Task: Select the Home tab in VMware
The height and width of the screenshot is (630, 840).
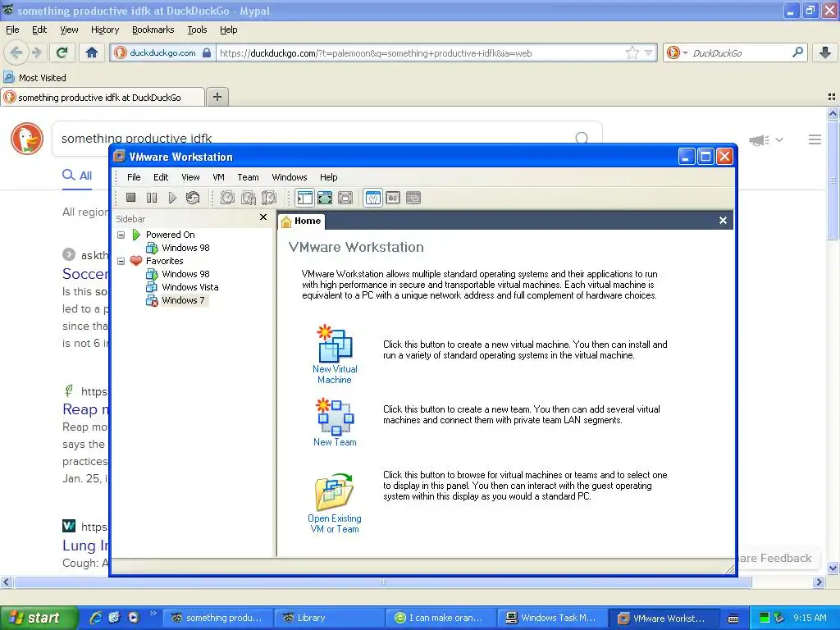Action: tap(301, 221)
